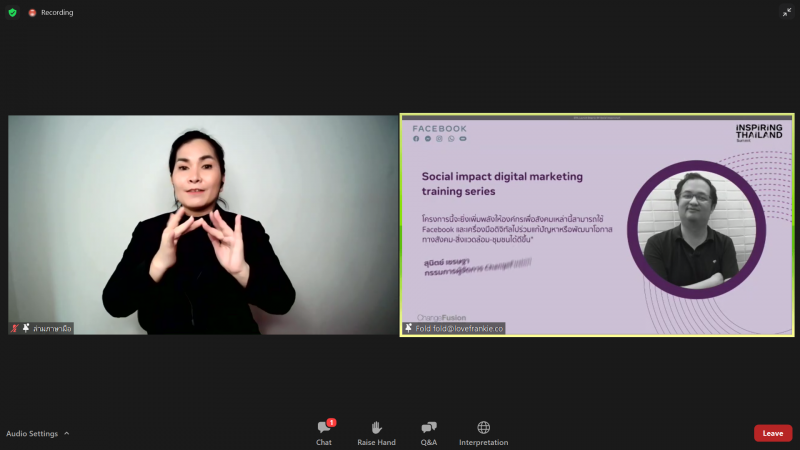This screenshot has width=800, height=450.
Task: Click the ChangeFusion logo on the slide
Action: tap(441, 317)
